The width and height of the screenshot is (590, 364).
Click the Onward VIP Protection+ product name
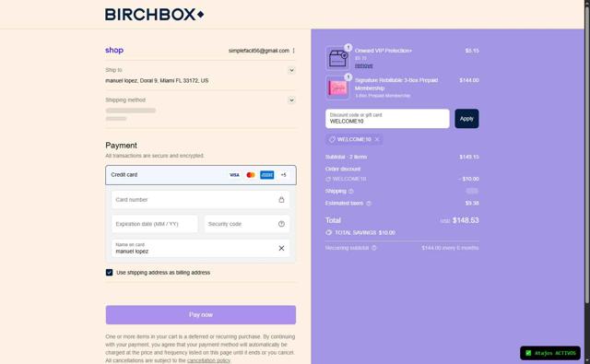383,51
